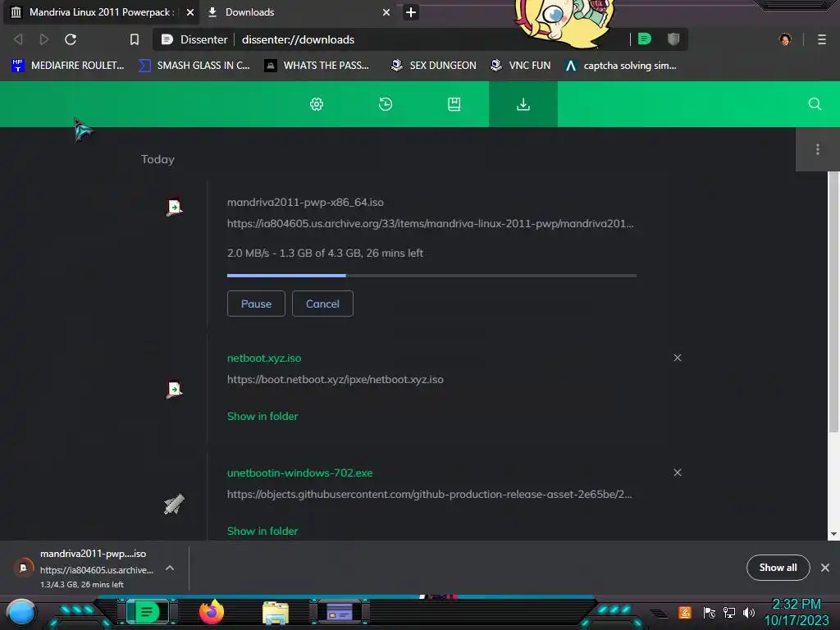
Task: Open the downloads page three-dot menu
Action: 818,149
